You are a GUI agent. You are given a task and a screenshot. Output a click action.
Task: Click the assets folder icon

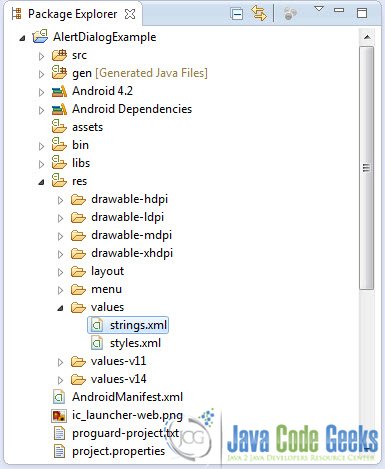[59, 127]
